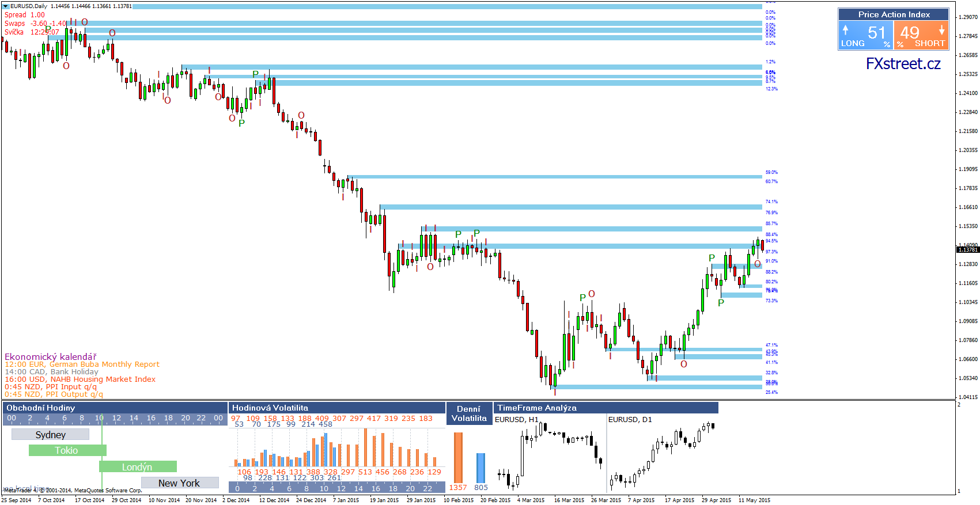This screenshot has width=980, height=505.
Task: Select the EURUSD, D1 mini chart
Action: point(663,454)
